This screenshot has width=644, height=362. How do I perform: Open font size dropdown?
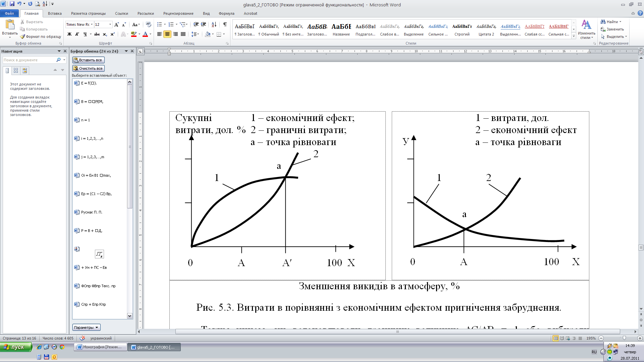pos(110,24)
